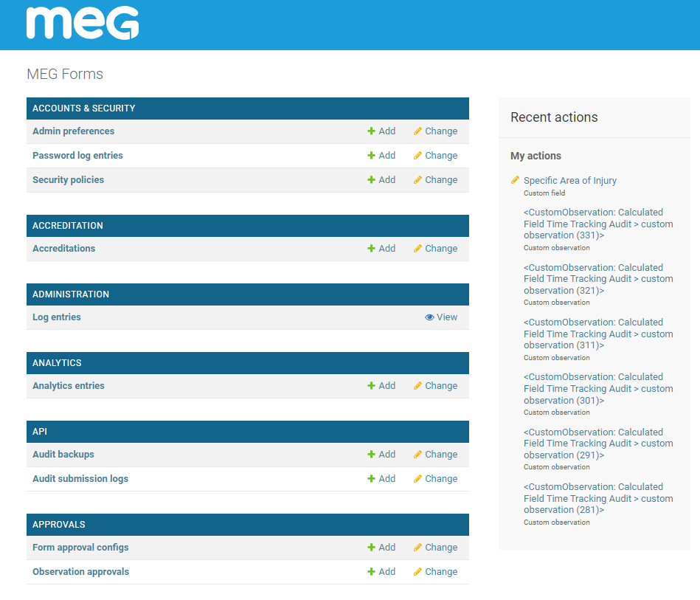Click Add text for Analytics entries
Screen dimensions: 700x600
coord(387,386)
